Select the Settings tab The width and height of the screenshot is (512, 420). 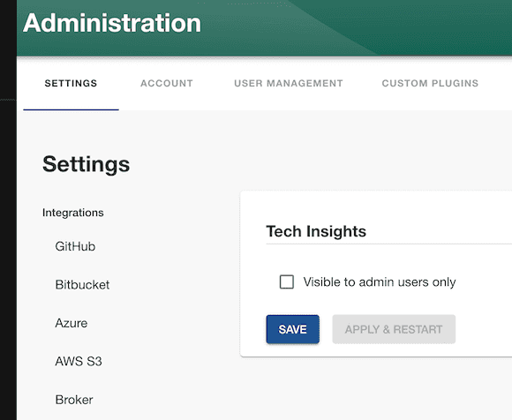71,83
